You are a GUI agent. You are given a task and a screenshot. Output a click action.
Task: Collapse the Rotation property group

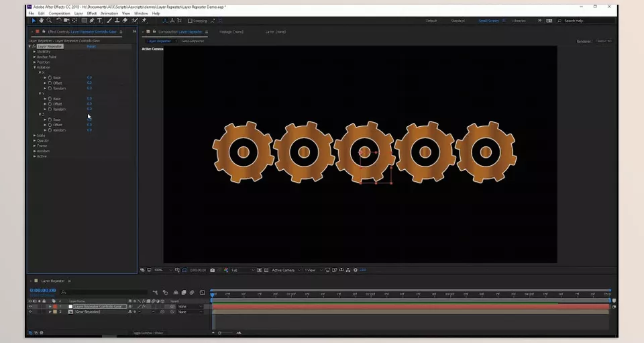coord(34,67)
